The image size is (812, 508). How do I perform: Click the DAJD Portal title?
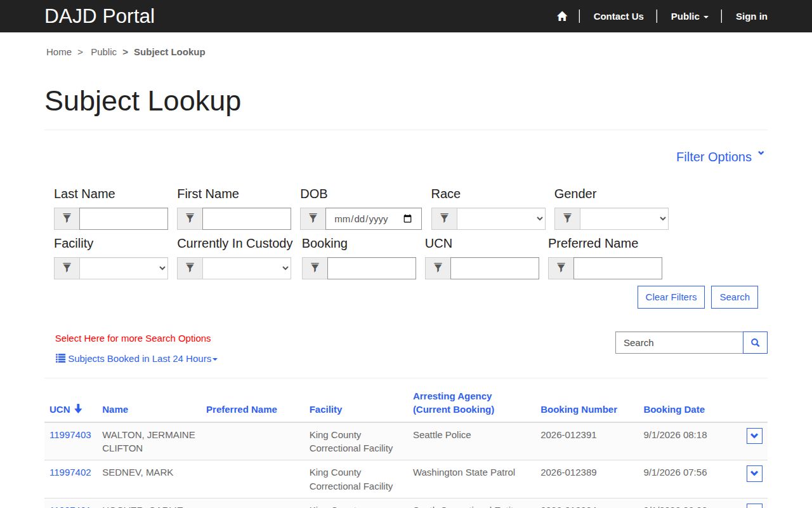click(x=100, y=16)
